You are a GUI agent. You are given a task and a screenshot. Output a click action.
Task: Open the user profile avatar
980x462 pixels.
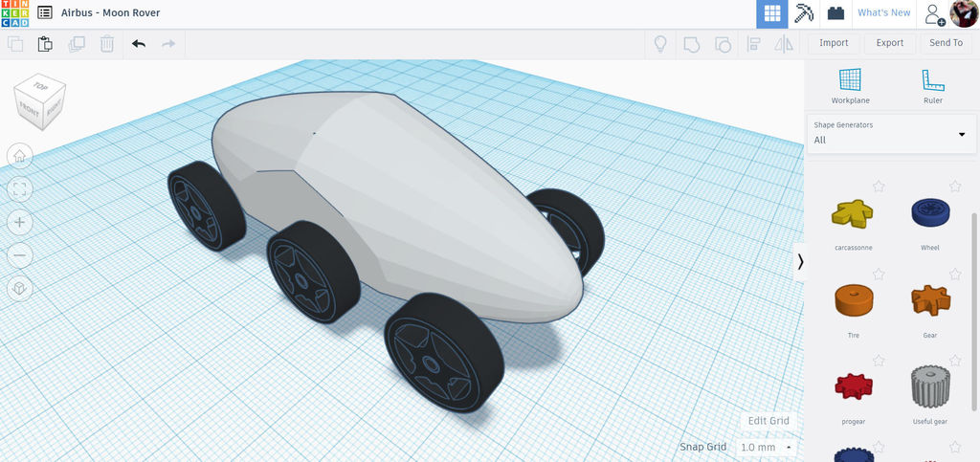964,13
